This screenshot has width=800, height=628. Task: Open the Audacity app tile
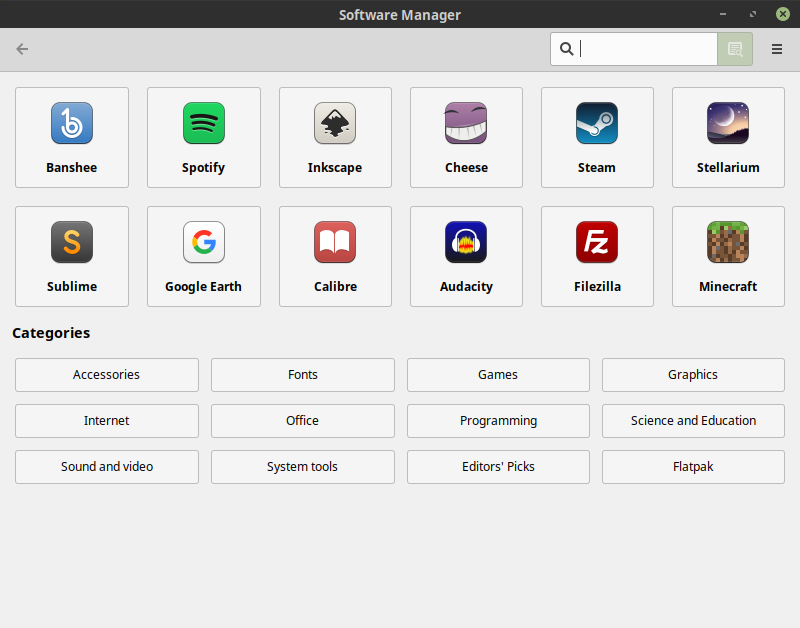466,256
